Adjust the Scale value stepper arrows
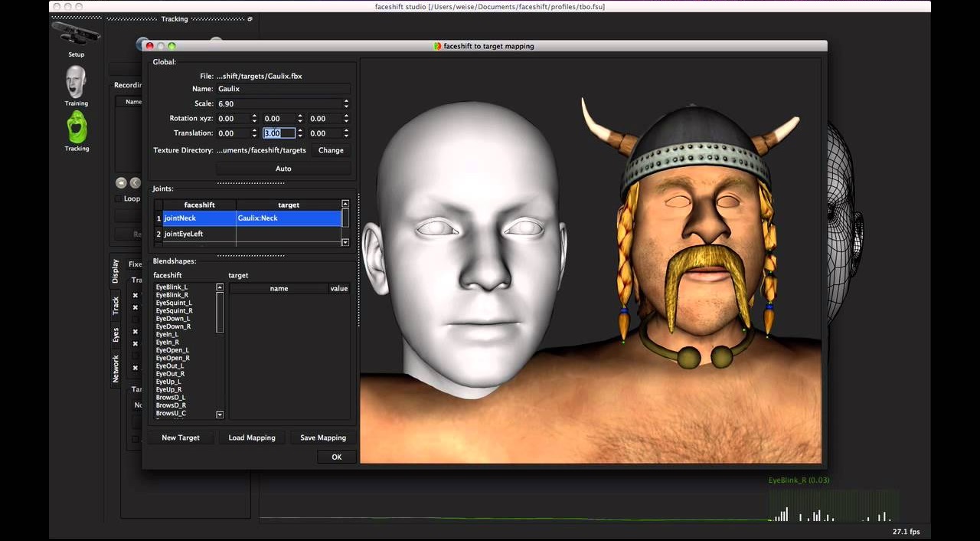The width and height of the screenshot is (980, 541). click(x=346, y=103)
